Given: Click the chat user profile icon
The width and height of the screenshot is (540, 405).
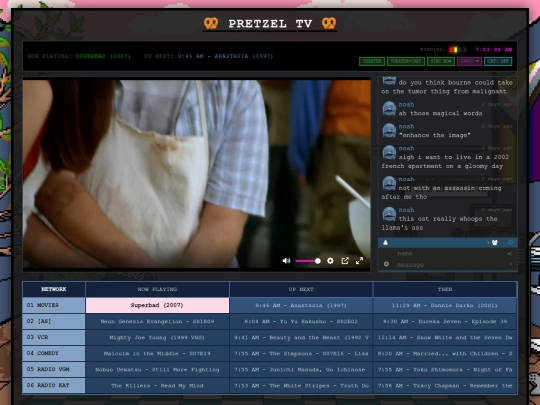Looking at the screenshot, I should click(385, 242).
